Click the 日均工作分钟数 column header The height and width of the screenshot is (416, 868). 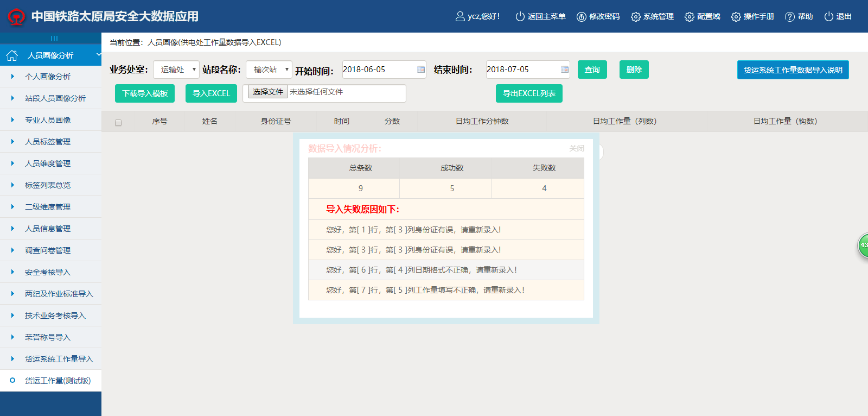pos(482,121)
